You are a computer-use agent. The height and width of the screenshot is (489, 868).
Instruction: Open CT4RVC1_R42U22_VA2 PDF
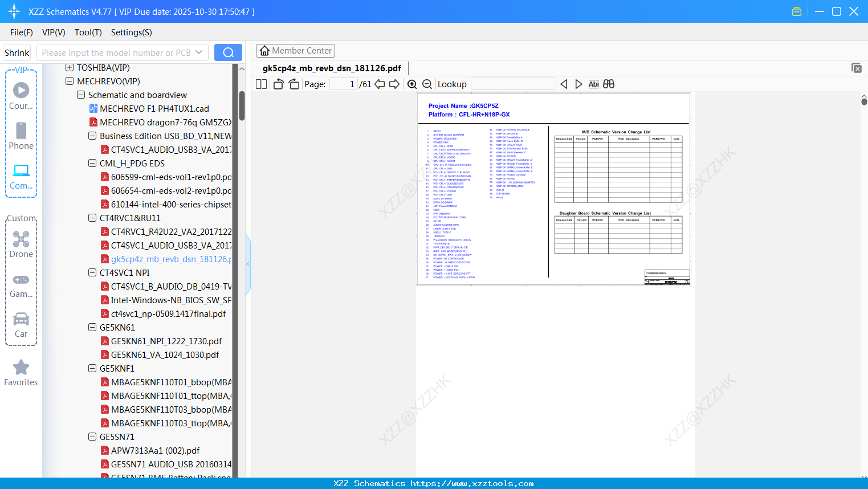tap(166, 232)
